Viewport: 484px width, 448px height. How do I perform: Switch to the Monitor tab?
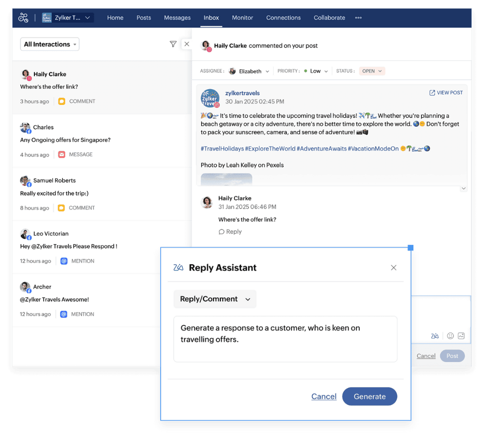coord(242,18)
